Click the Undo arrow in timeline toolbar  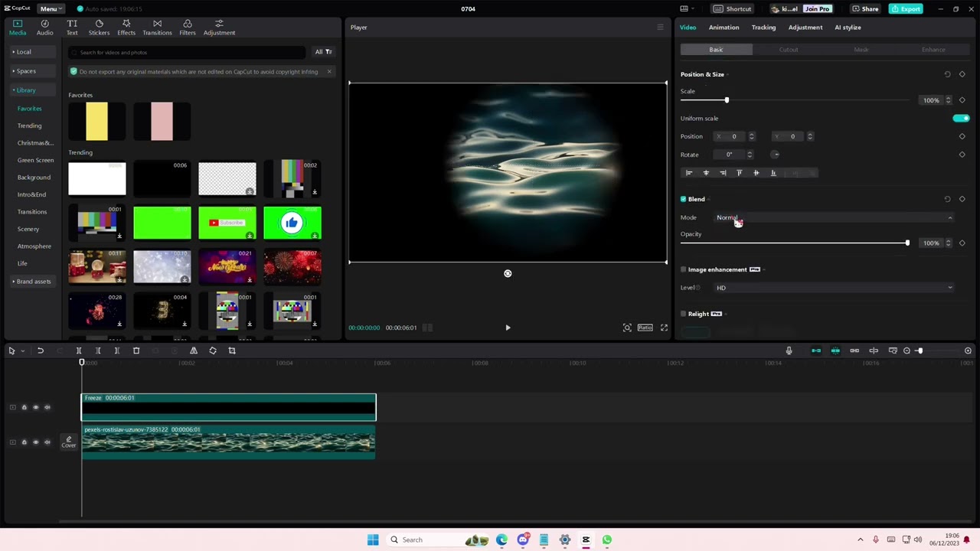(x=41, y=350)
